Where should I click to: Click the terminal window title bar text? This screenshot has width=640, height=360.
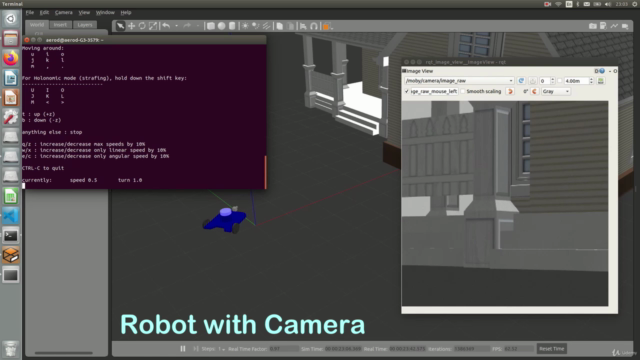pyautogui.click(x=74, y=40)
